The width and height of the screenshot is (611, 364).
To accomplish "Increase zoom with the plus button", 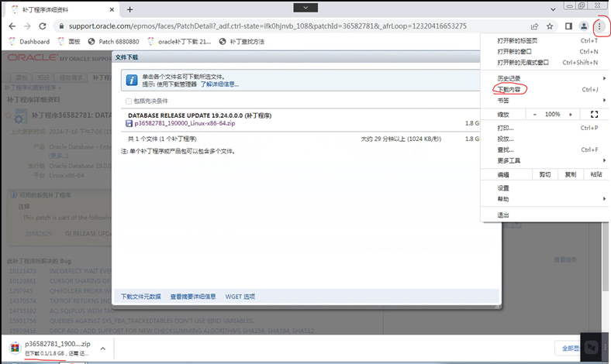I will pyautogui.click(x=570, y=115).
